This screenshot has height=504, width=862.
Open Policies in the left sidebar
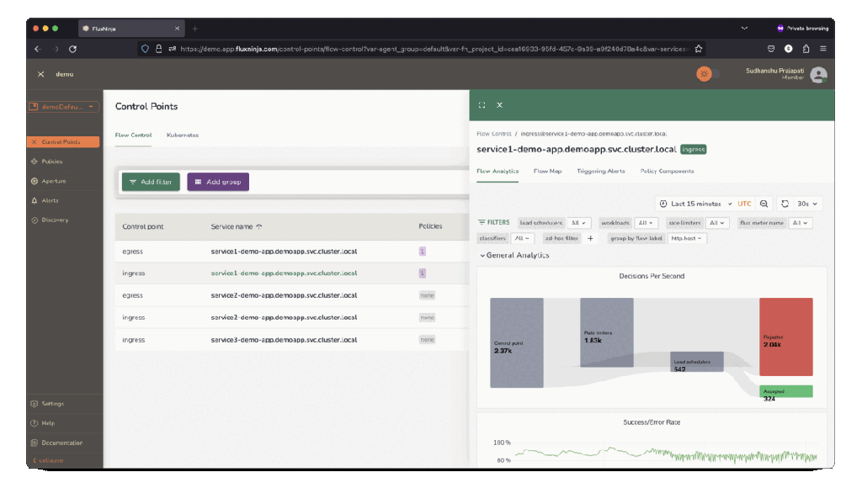click(x=51, y=162)
